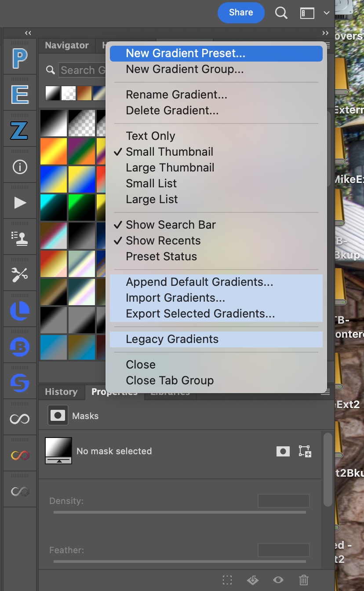Collapse the panel dock with left chevrons
This screenshot has height=591, width=364.
click(28, 33)
